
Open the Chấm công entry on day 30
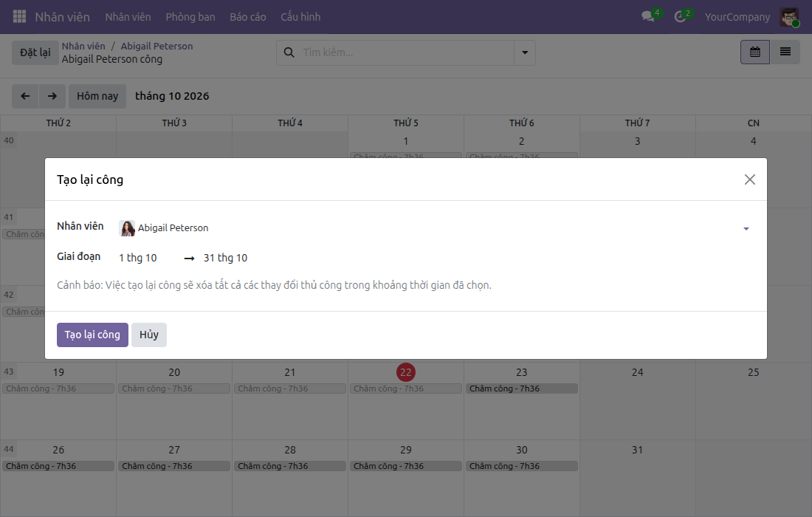(521, 466)
